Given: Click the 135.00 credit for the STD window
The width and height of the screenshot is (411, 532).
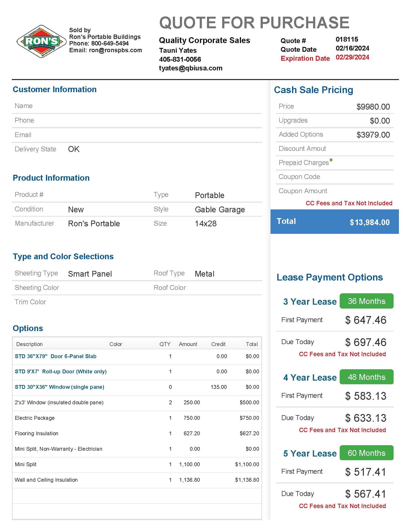Looking at the screenshot, I should [x=219, y=387].
